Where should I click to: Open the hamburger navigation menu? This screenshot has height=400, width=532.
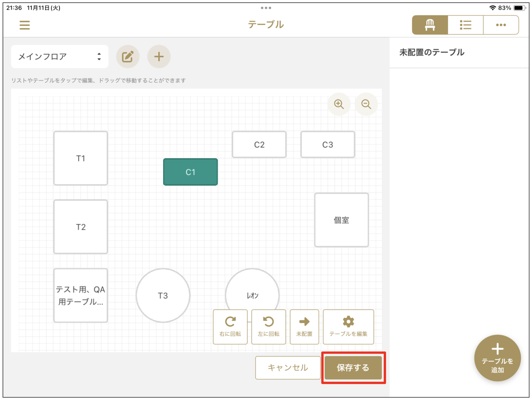pos(25,25)
